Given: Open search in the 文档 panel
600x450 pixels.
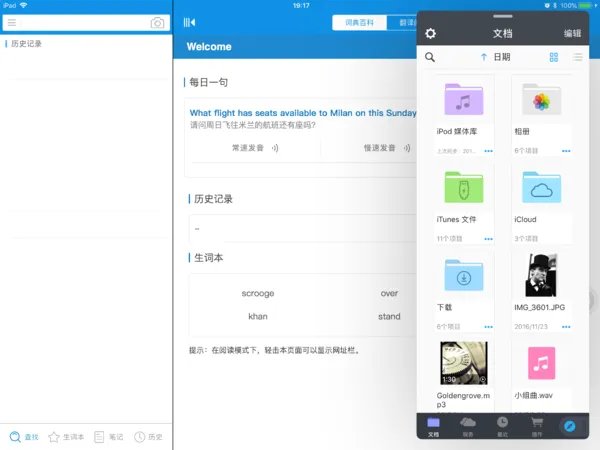Looking at the screenshot, I should point(430,57).
